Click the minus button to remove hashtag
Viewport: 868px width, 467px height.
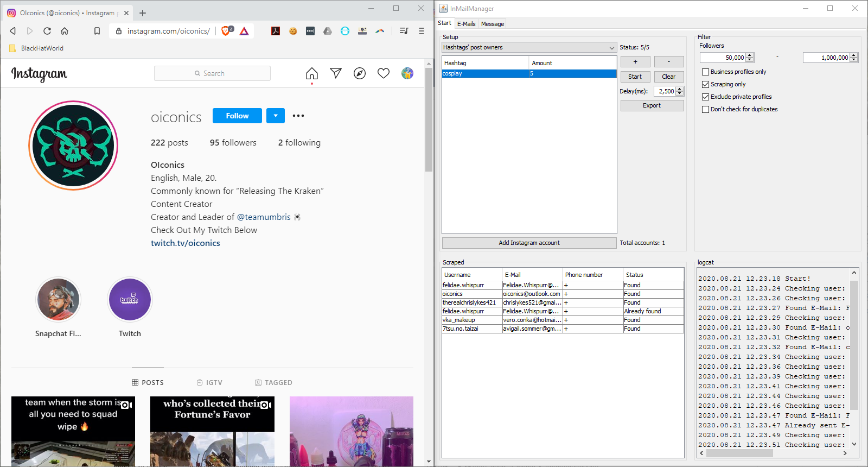(669, 61)
